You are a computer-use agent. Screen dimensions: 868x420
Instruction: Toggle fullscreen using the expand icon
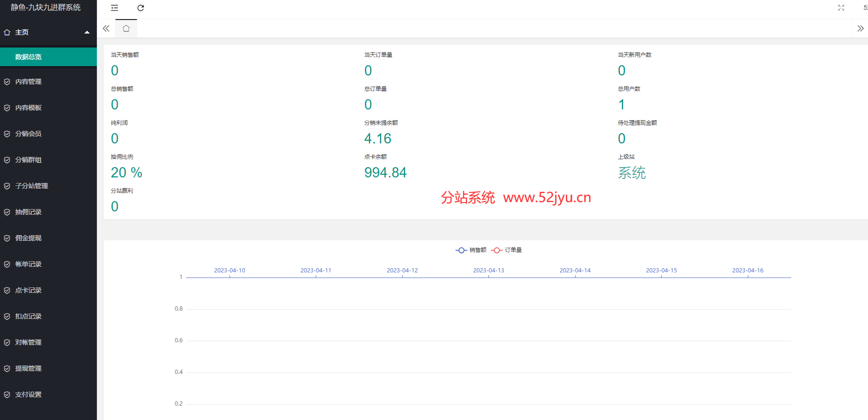(841, 8)
